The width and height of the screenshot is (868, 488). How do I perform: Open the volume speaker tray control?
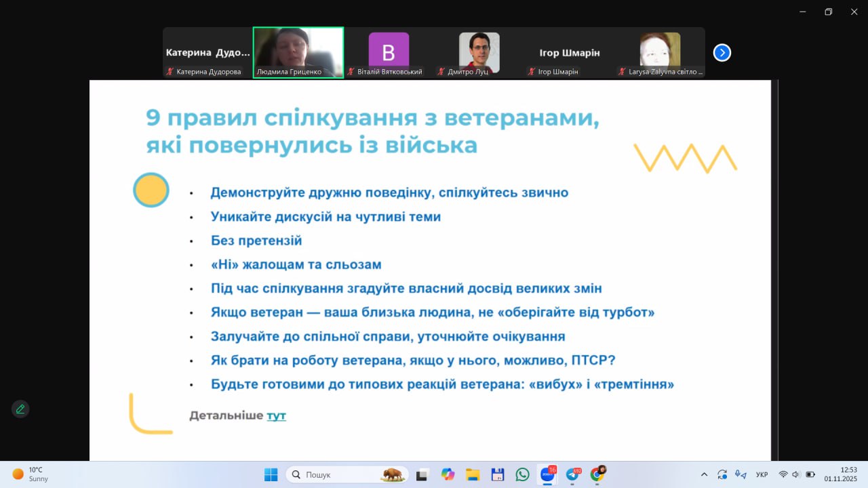pos(795,474)
